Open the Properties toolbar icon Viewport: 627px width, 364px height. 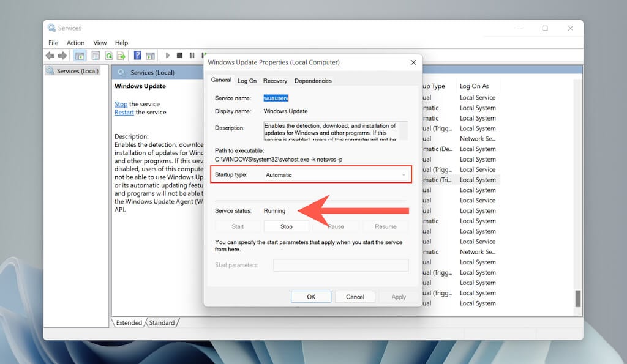click(96, 56)
